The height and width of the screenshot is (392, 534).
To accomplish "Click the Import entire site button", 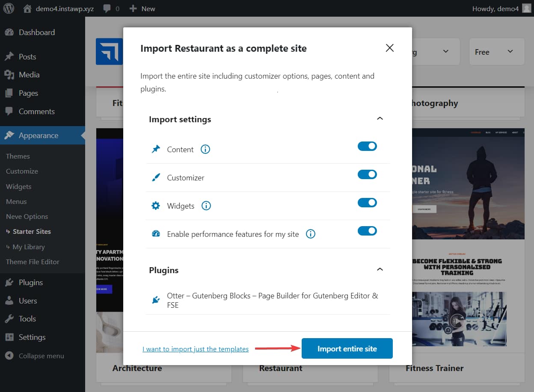I will pyautogui.click(x=347, y=348).
